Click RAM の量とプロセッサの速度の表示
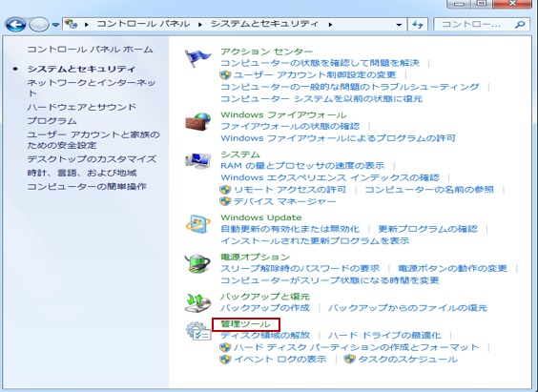Viewport: 538px width, 392px height. click(x=302, y=166)
